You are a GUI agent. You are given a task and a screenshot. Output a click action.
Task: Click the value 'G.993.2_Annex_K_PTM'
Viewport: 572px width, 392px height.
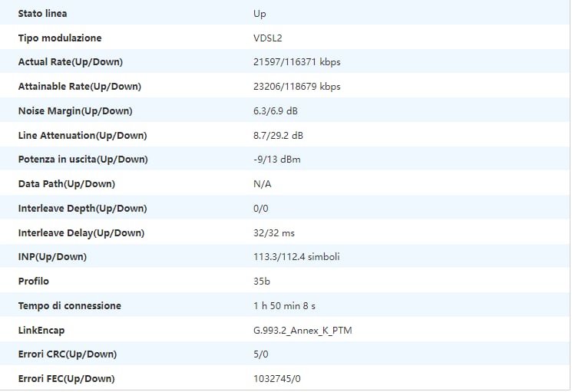[303, 331]
